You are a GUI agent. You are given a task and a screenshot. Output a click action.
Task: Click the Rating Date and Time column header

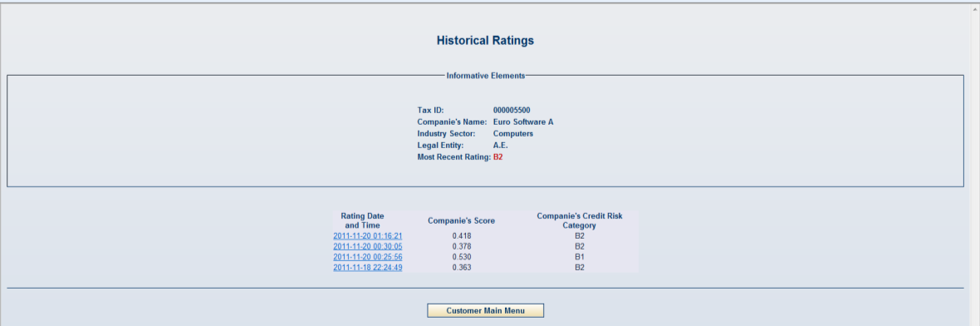(362, 221)
